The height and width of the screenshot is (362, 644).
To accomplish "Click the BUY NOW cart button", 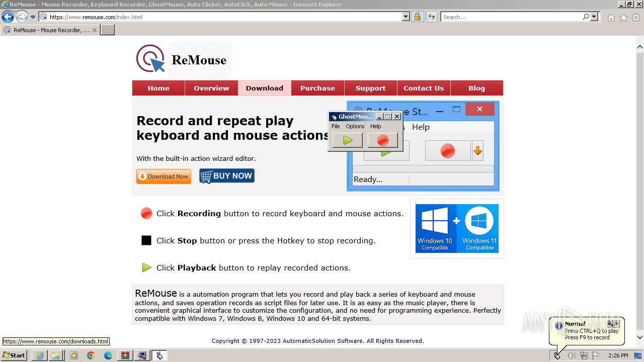I will [x=227, y=176].
